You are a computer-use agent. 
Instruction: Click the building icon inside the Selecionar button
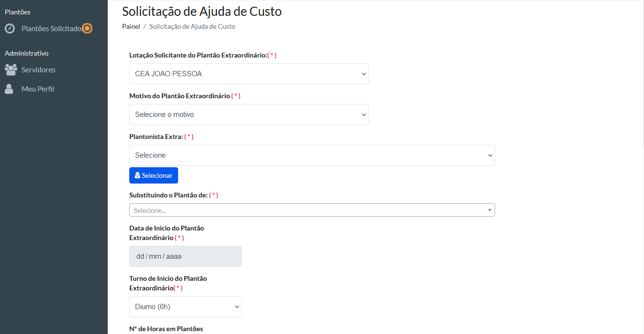[x=137, y=175]
